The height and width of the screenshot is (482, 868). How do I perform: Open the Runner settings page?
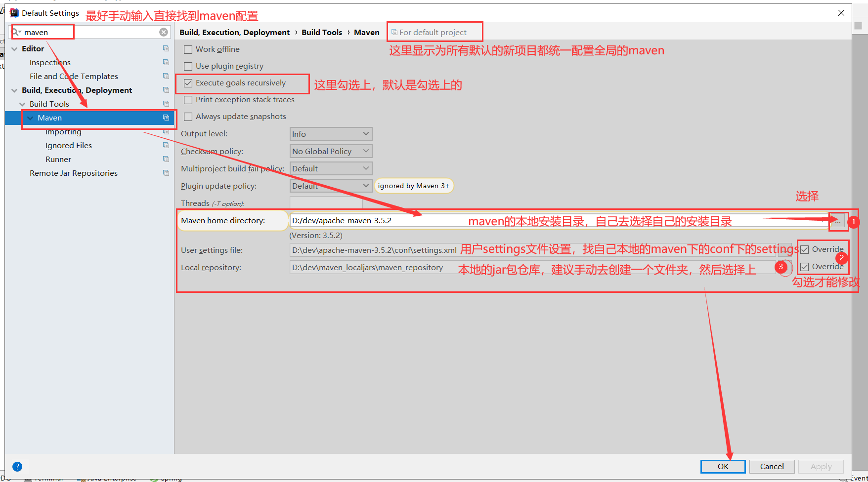tap(58, 159)
